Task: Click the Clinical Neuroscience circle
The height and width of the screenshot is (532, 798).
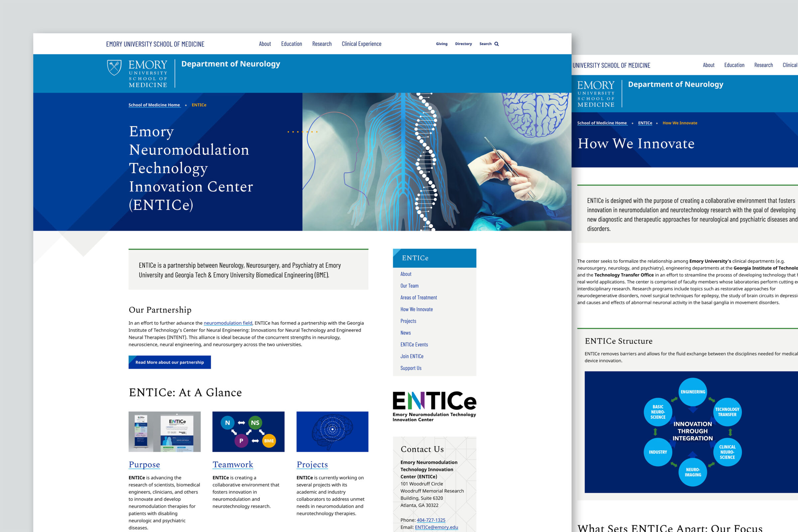Action: [x=727, y=452]
